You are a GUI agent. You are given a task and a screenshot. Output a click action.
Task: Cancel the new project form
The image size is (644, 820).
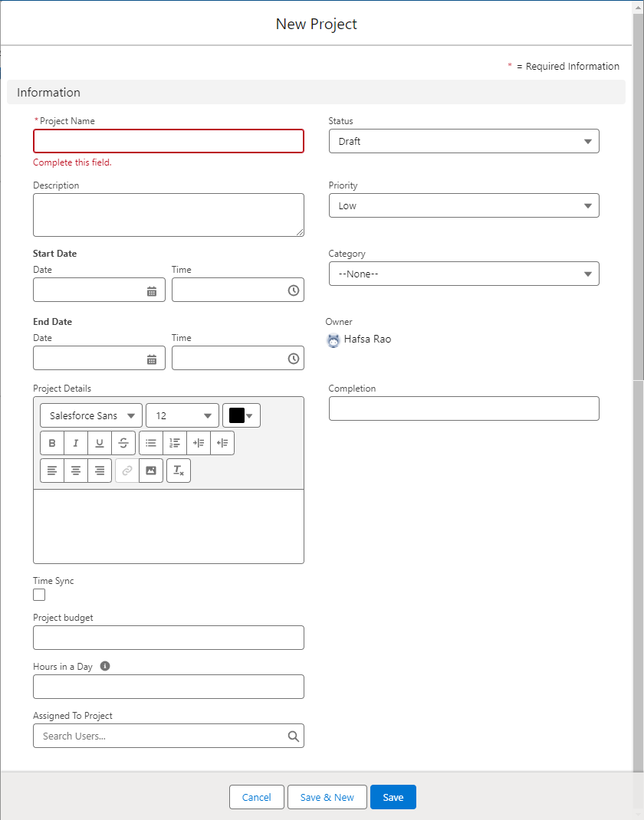[x=256, y=797]
